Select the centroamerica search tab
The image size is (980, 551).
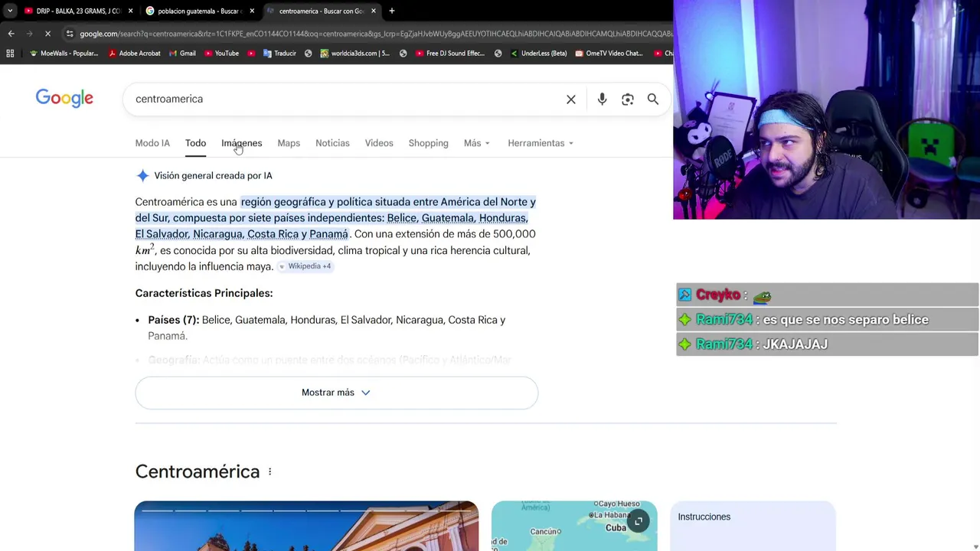322,11
